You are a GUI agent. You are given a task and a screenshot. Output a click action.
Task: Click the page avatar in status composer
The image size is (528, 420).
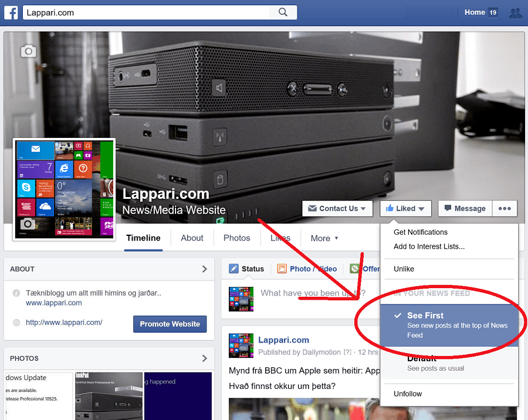tap(241, 299)
